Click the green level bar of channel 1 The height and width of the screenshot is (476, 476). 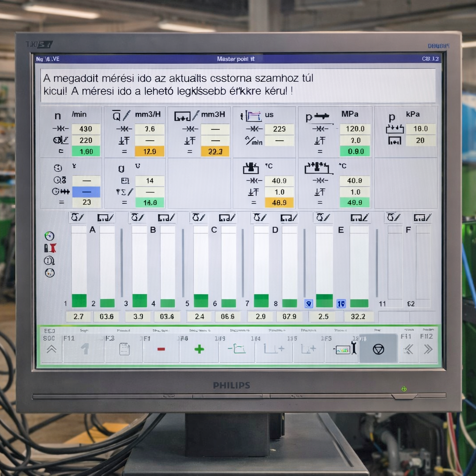(79, 301)
